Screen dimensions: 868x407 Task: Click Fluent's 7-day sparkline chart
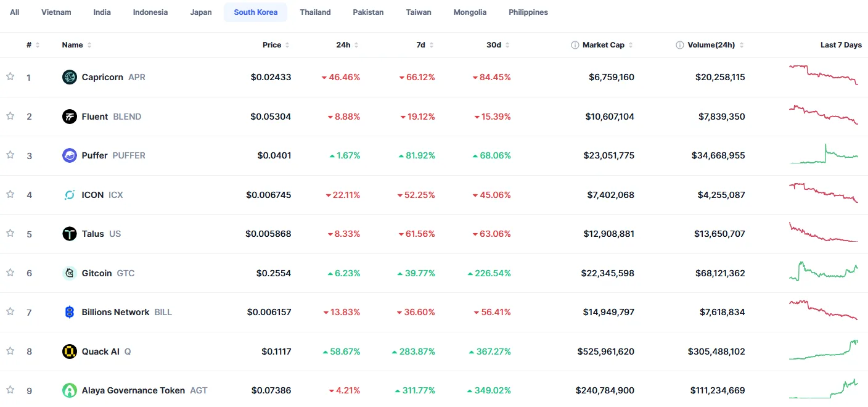[824, 115]
